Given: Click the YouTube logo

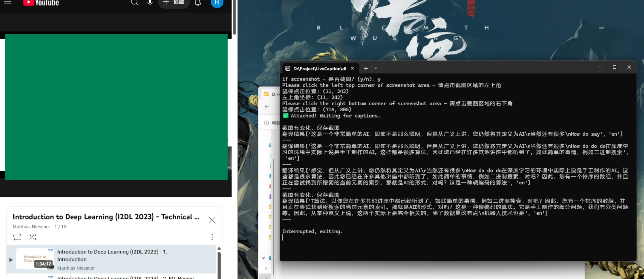Looking at the screenshot, I should tap(41, 3).
